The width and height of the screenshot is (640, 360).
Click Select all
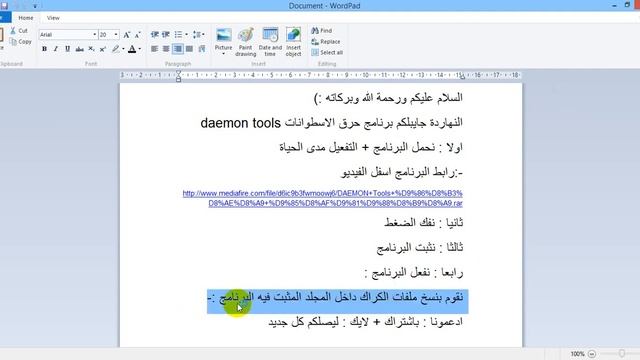327,53
